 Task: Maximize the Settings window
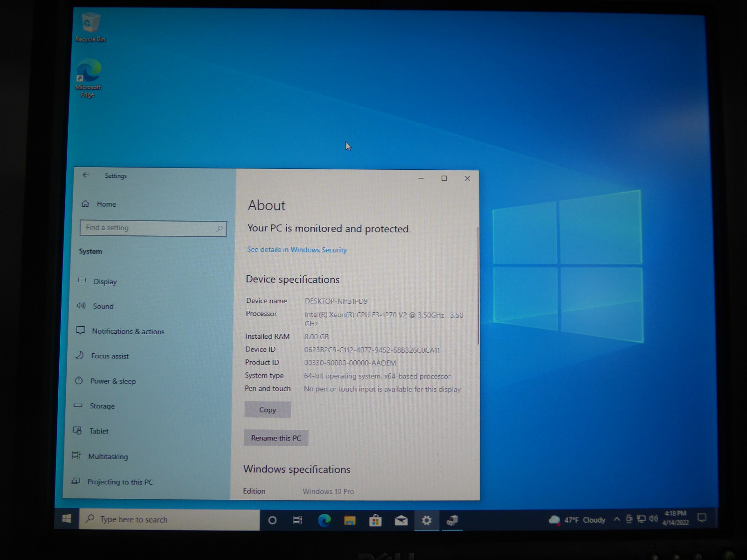click(444, 178)
